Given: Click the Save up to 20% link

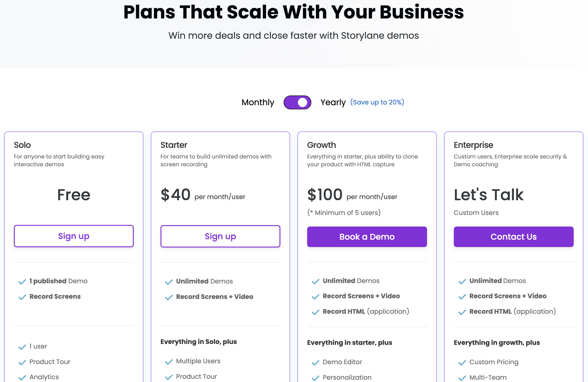Looking at the screenshot, I should (377, 102).
